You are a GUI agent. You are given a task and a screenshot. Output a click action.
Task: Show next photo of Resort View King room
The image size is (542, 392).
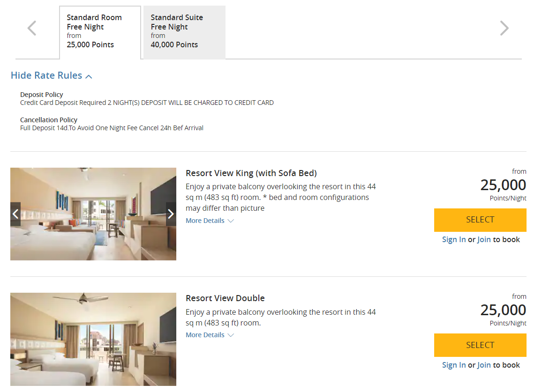click(x=171, y=214)
